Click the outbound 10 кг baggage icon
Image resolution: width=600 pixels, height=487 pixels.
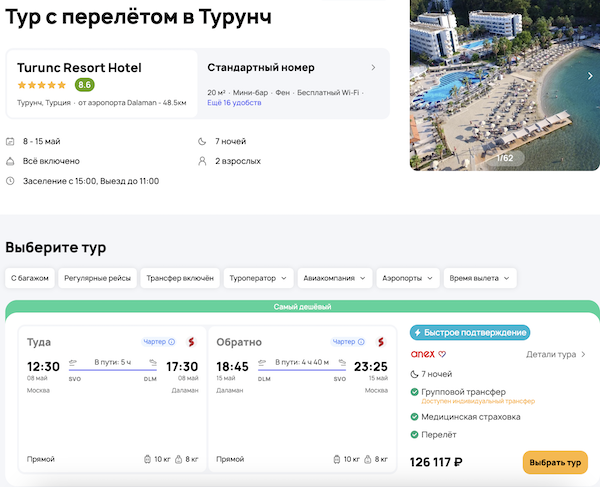pyautogui.click(x=148, y=459)
